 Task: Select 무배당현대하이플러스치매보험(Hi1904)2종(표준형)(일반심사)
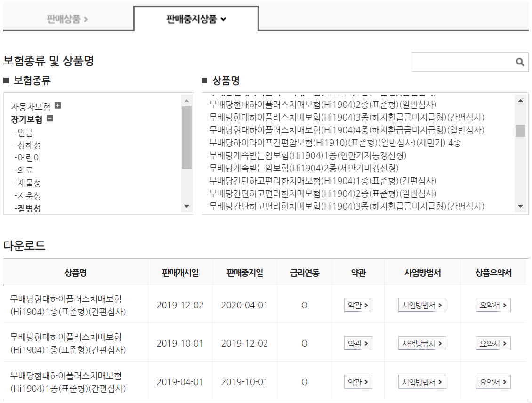tap(323, 105)
